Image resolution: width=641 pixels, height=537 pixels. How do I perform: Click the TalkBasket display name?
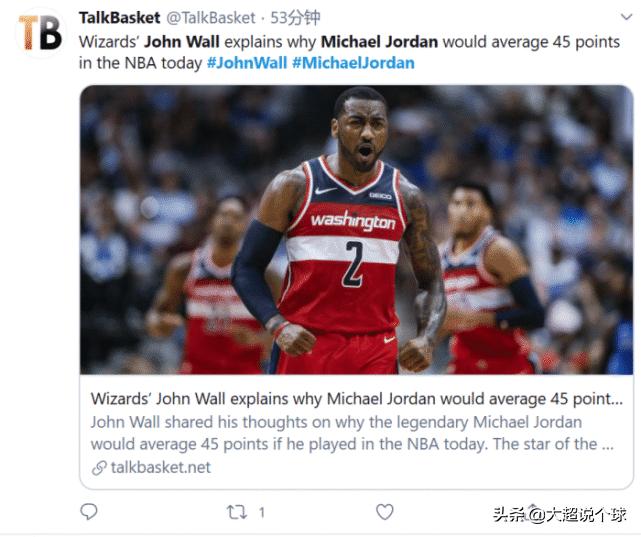[x=119, y=18]
